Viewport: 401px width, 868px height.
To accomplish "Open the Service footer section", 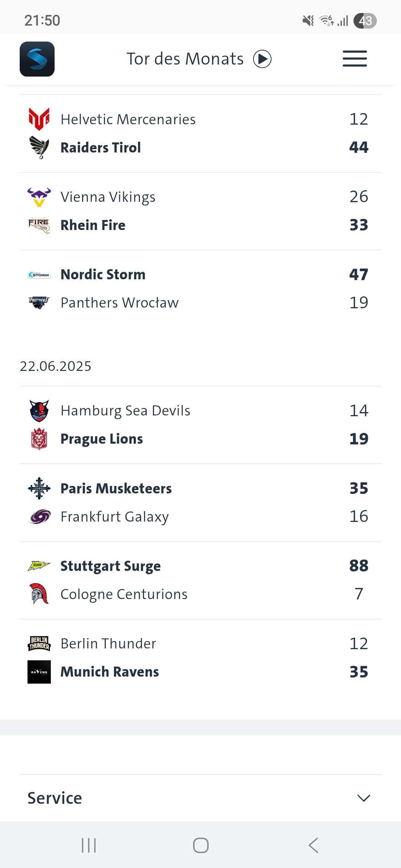I will [55, 798].
